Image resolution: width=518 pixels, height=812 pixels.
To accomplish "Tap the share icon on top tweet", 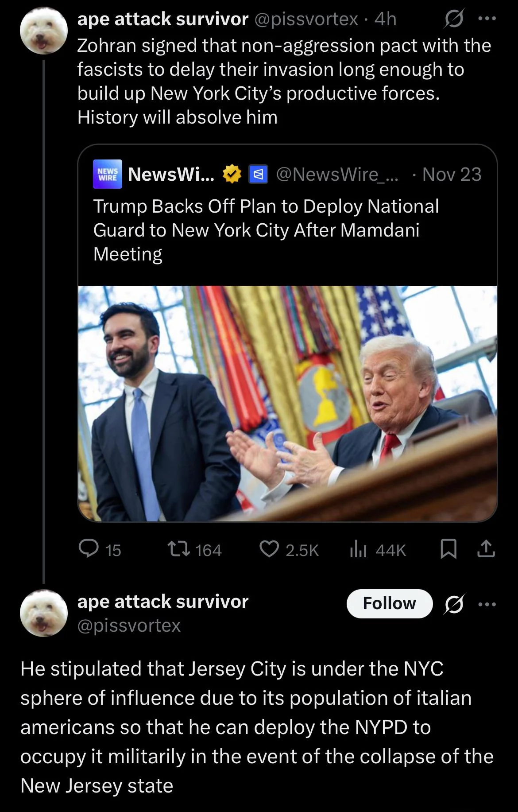I will click(x=486, y=549).
